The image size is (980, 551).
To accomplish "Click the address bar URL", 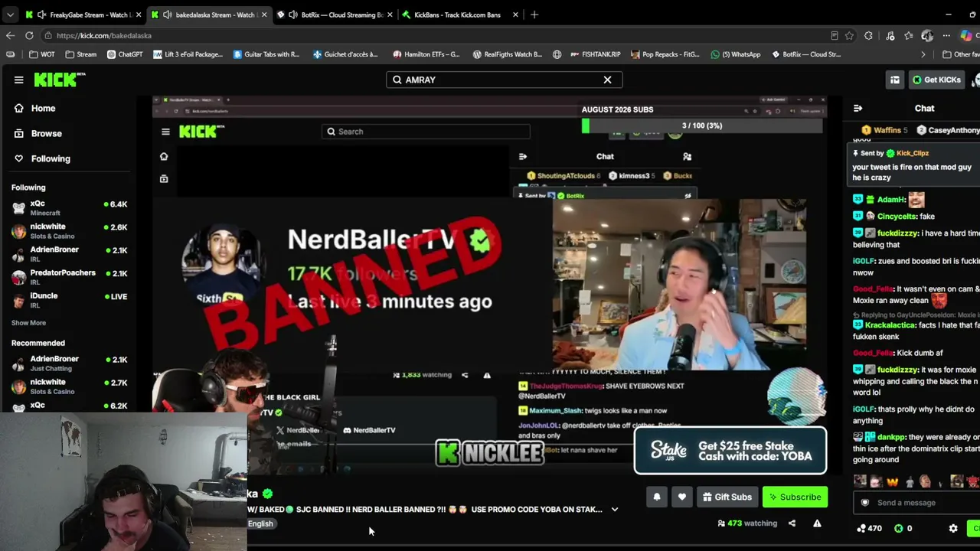I will [103, 35].
